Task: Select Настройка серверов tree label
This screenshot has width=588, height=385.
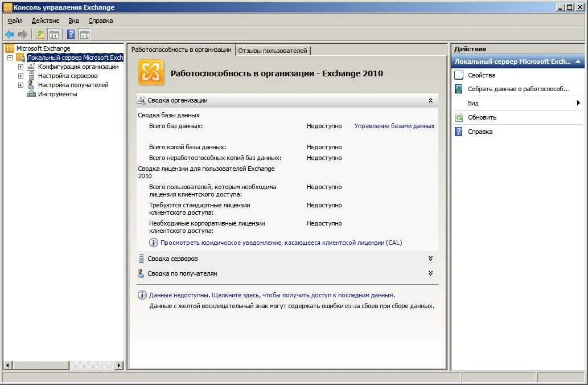Action: point(68,76)
